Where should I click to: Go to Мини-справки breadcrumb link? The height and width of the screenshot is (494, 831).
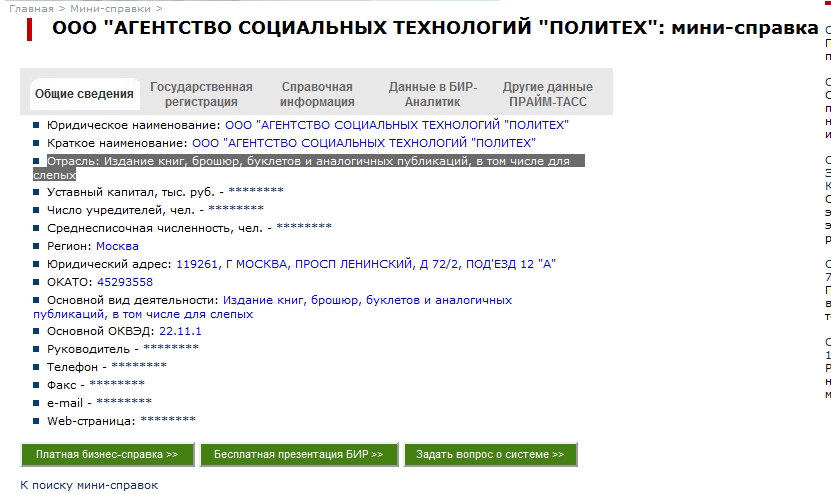[x=110, y=9]
